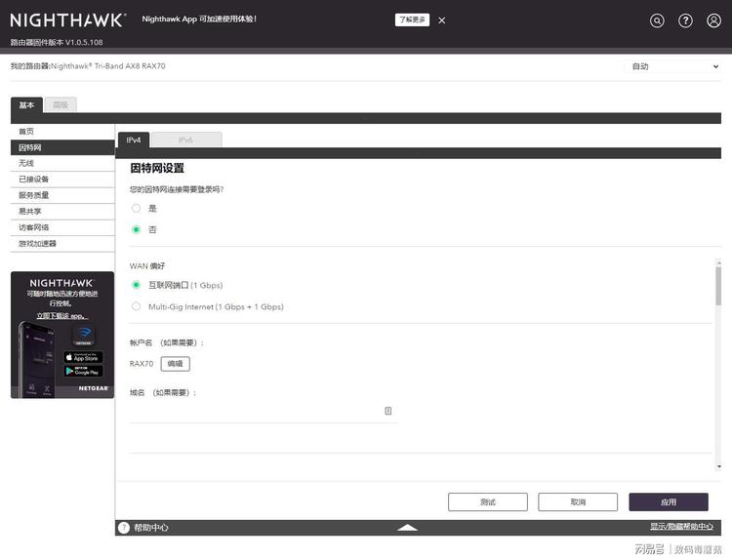This screenshot has height=560, width=732.
Task: Select the 是 radio button
Action: click(136, 208)
